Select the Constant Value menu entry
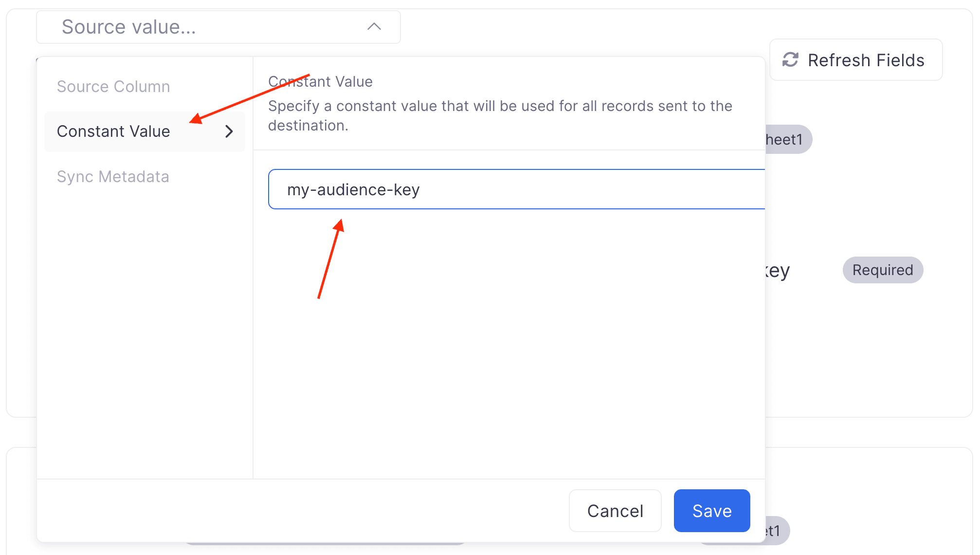 pyautogui.click(x=114, y=131)
